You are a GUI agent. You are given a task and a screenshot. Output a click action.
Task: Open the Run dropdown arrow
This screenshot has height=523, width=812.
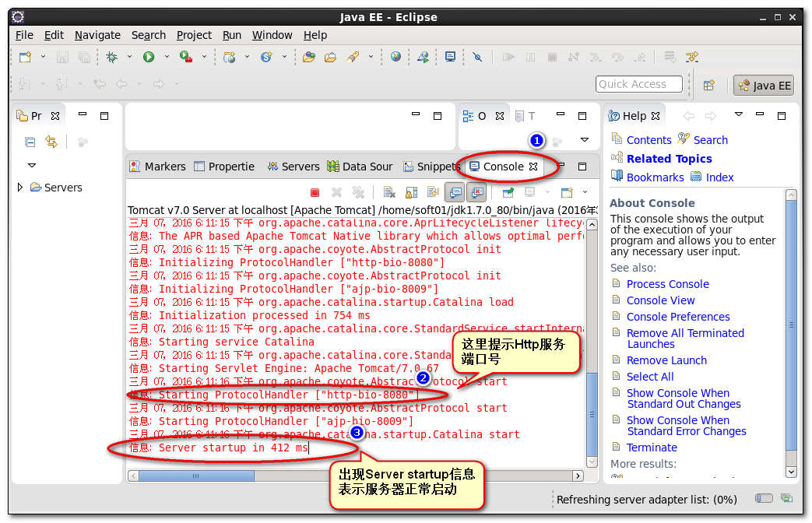[x=167, y=57]
